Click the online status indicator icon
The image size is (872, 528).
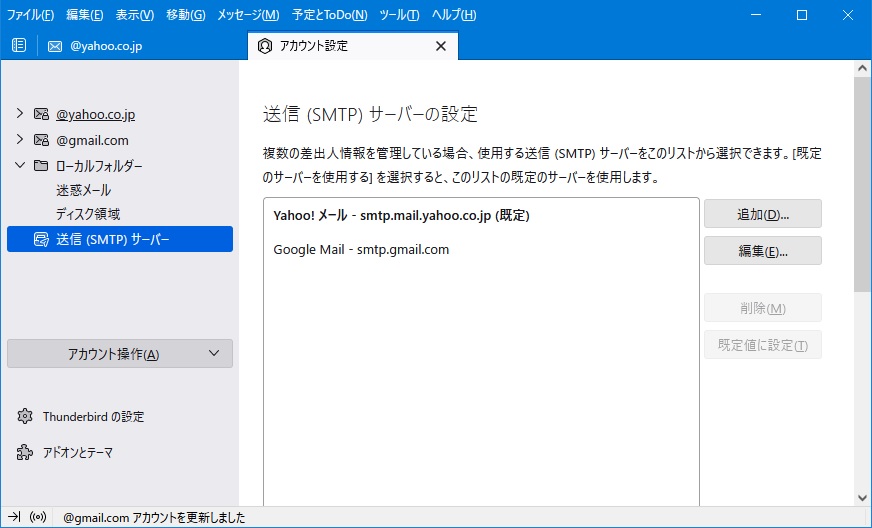tap(39, 518)
